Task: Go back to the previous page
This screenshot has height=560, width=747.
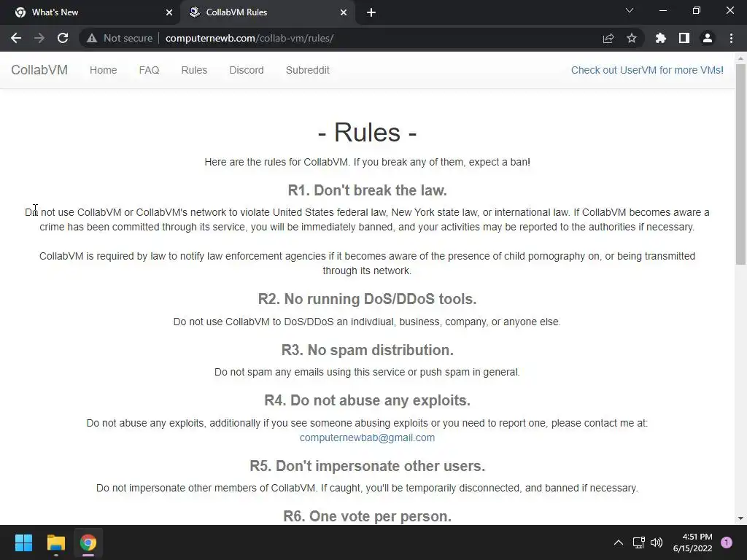Action: (16, 38)
